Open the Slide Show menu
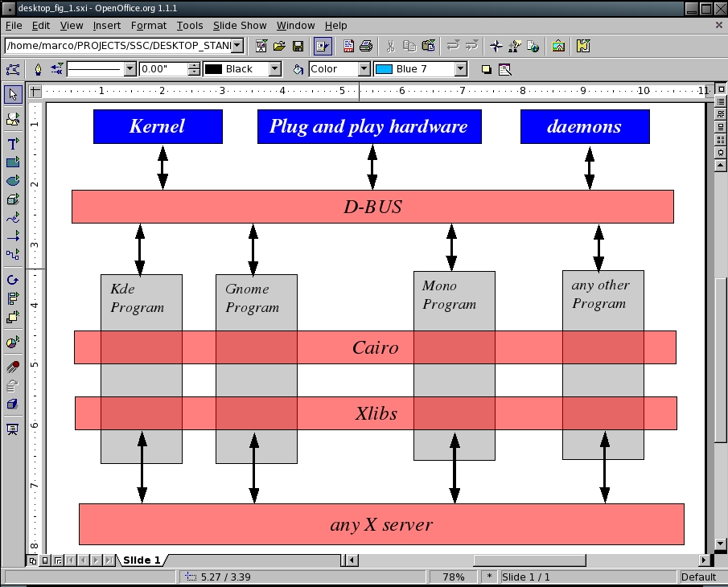The image size is (728, 587). click(239, 26)
